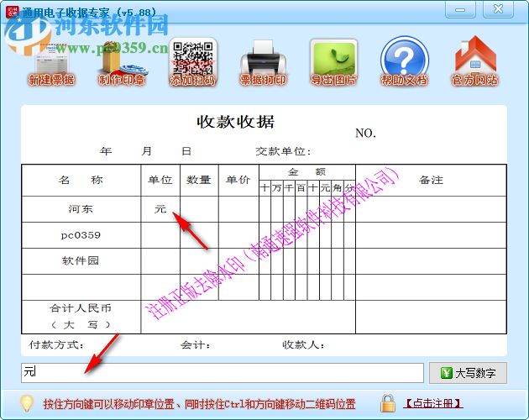
Task: Click the 合计人民币 total cell
Action: click(81, 317)
